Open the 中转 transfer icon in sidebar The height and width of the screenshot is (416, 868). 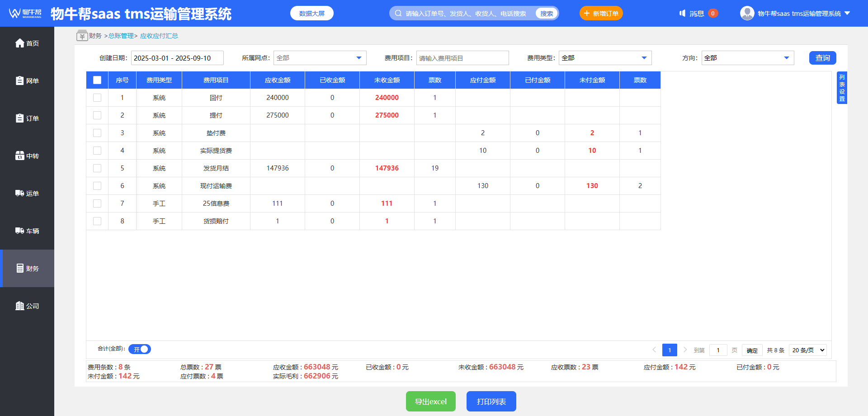[19, 156]
